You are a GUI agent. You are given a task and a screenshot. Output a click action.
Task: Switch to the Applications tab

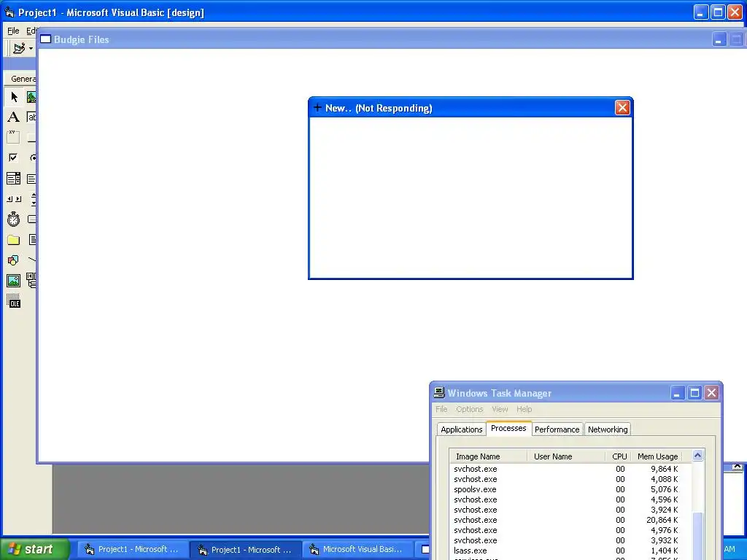pyautogui.click(x=461, y=429)
